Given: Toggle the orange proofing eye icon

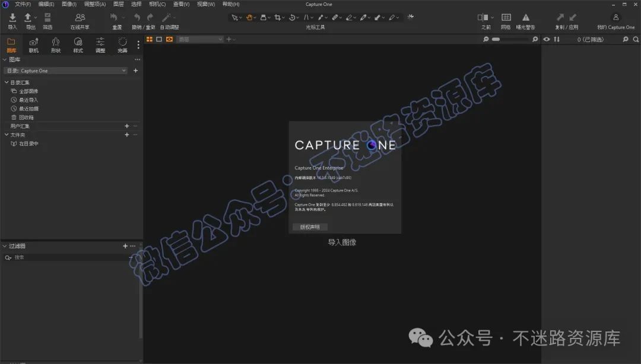Looking at the screenshot, I should (x=169, y=39).
